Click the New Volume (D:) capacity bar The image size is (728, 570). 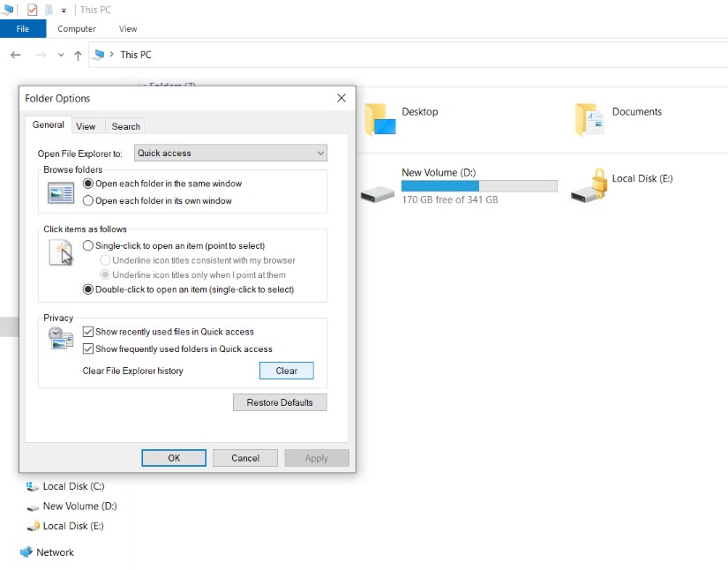pyautogui.click(x=479, y=186)
